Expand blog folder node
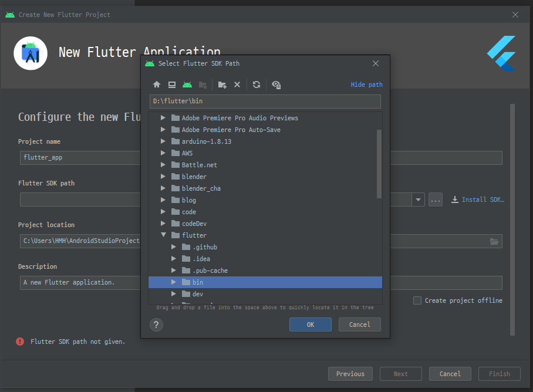The image size is (533, 392). click(x=163, y=200)
